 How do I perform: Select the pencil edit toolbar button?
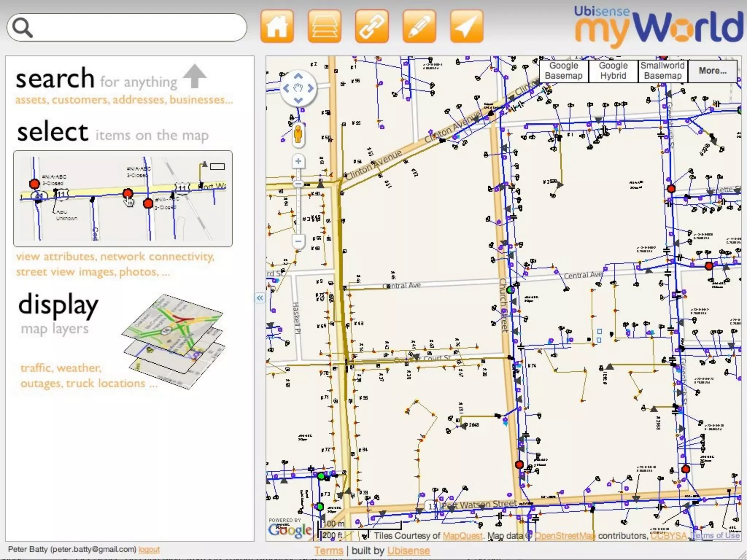point(419,27)
